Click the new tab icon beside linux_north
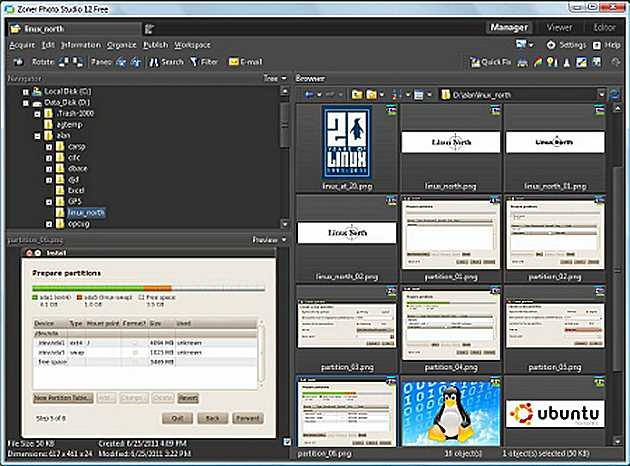630x466 pixels. [x=149, y=28]
